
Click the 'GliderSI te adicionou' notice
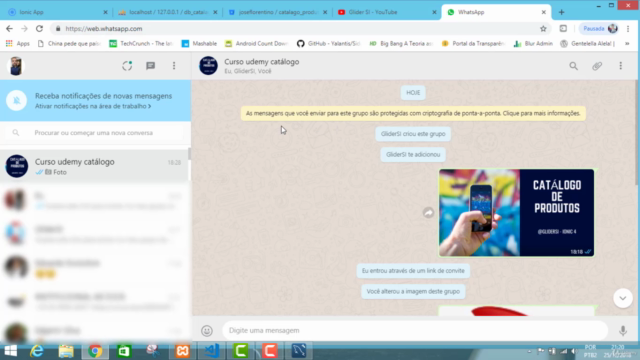tap(413, 155)
